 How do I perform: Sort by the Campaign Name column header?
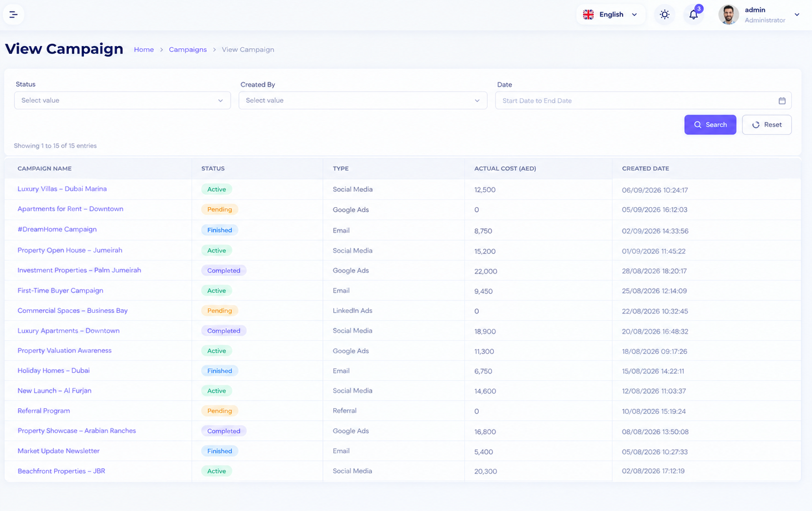pos(44,168)
